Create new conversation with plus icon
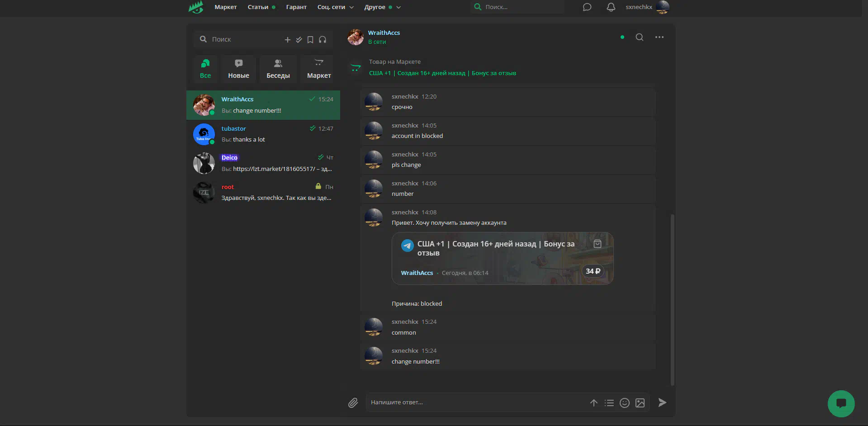 (287, 40)
